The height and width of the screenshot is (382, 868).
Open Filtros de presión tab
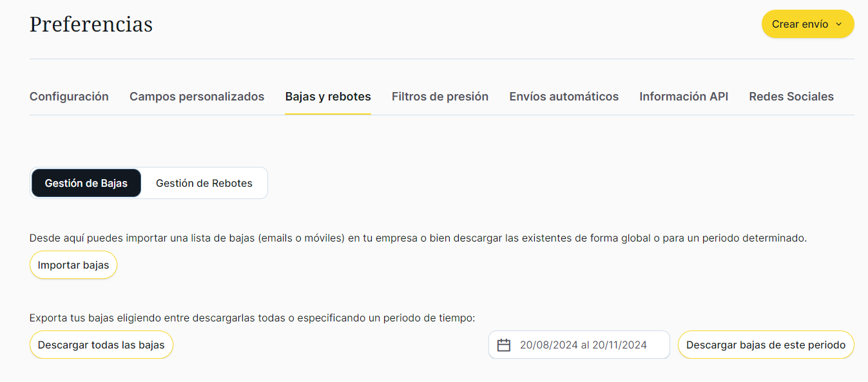pos(440,97)
